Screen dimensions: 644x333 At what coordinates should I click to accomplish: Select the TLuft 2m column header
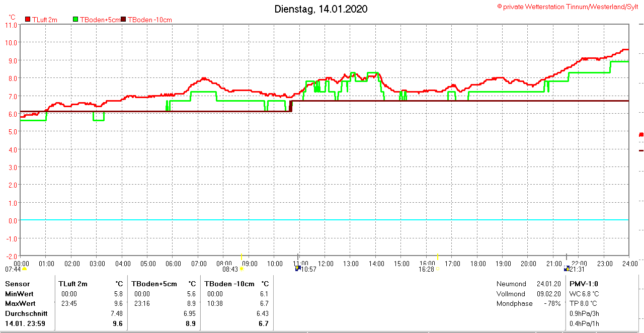click(73, 284)
